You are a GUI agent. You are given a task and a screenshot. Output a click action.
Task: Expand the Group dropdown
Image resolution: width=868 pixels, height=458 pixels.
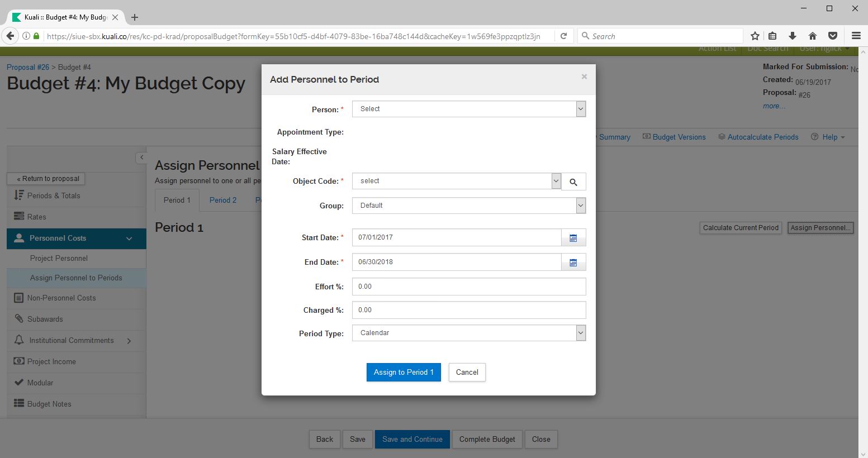(x=468, y=206)
